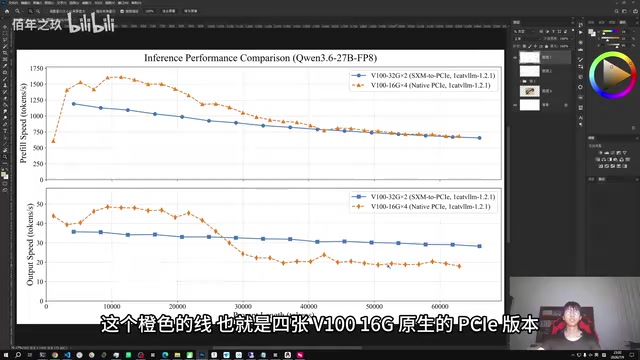
Task: Select the Background layer thumbnail
Action: (530, 105)
